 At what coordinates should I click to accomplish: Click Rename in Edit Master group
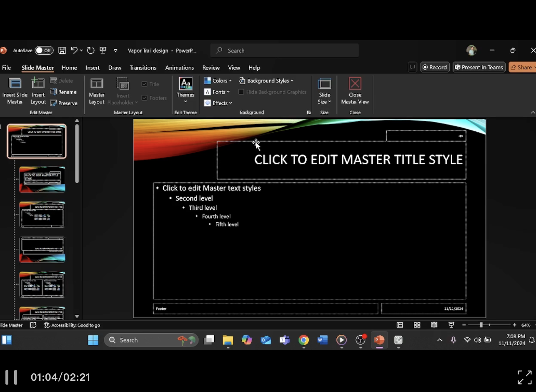[x=63, y=92]
